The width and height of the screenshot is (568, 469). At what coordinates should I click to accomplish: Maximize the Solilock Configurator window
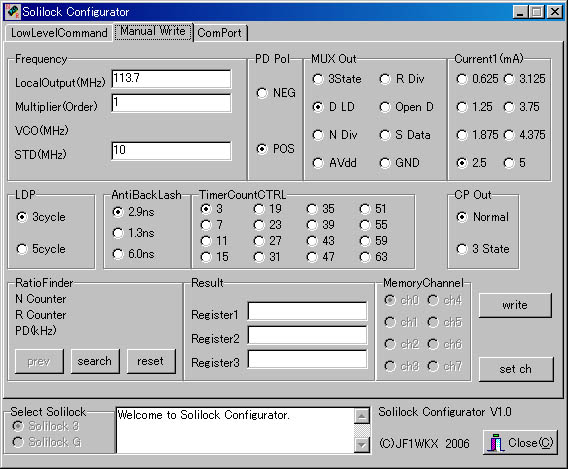(536, 12)
